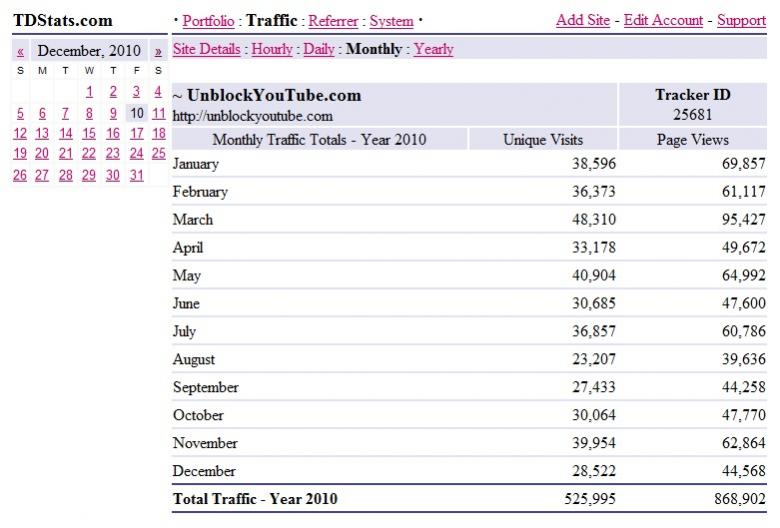Select December 7 in the calendar
This screenshot has height=528, width=780.
tap(65, 113)
